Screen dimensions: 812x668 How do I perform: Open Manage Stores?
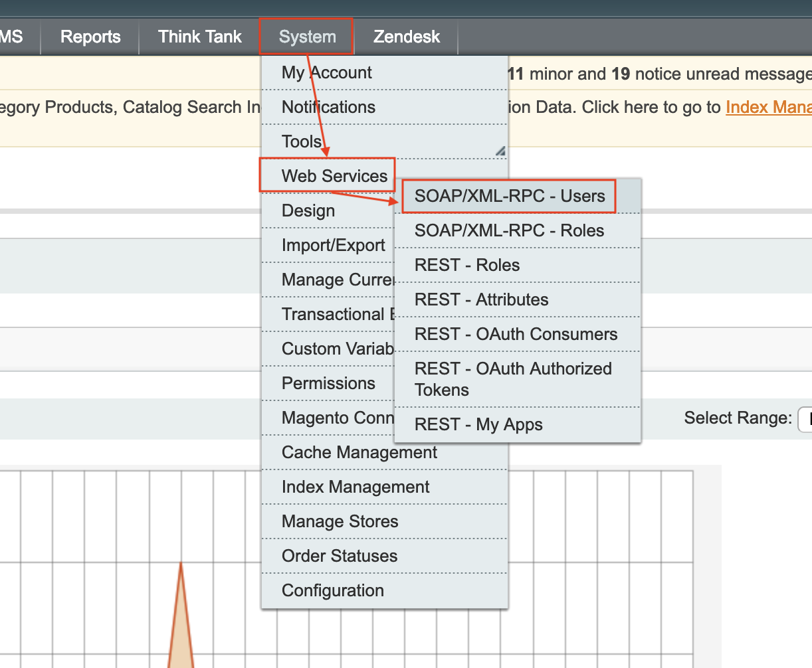(x=385, y=521)
